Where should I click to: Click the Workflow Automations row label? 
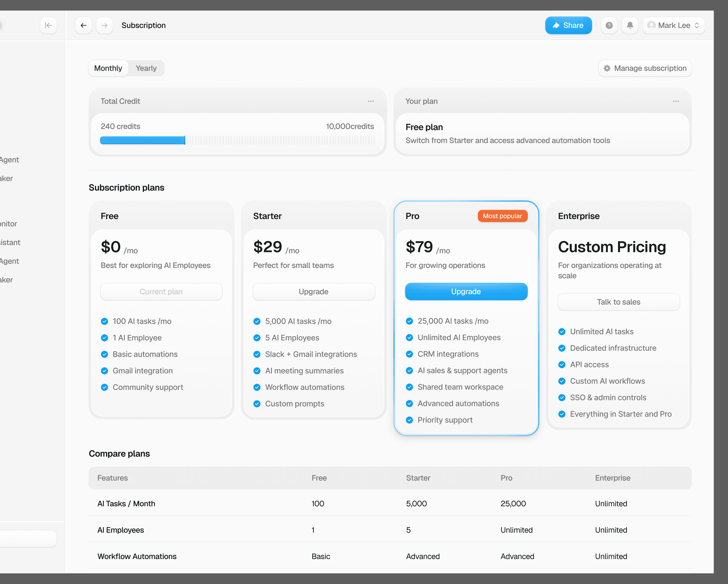(x=137, y=556)
